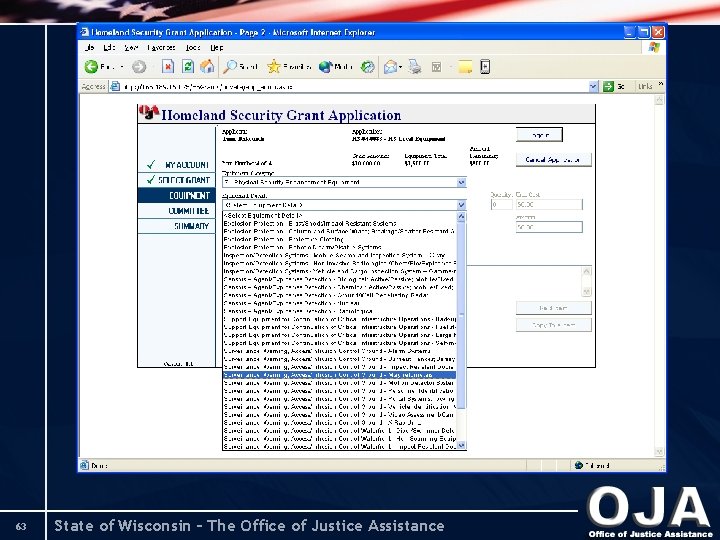The width and height of the screenshot is (720, 540).
Task: Open the View menu
Action: point(131,47)
